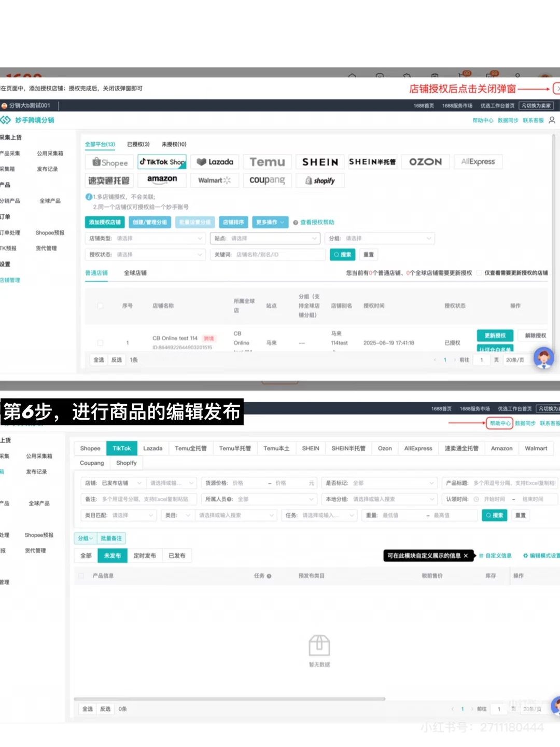Tick the 产品信息 header checkbox
The height and width of the screenshot is (747, 560).
(81, 576)
